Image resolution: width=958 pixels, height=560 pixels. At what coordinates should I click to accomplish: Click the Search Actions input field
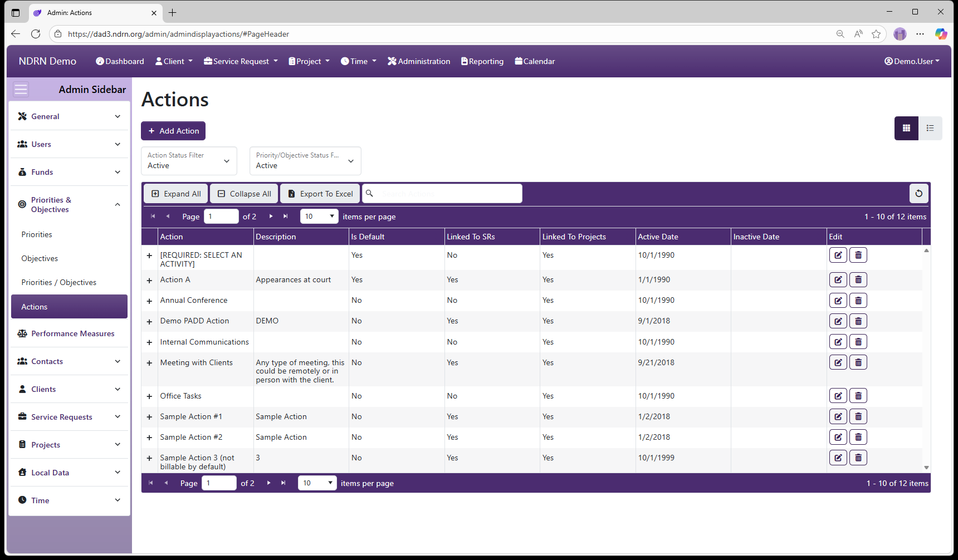click(442, 194)
